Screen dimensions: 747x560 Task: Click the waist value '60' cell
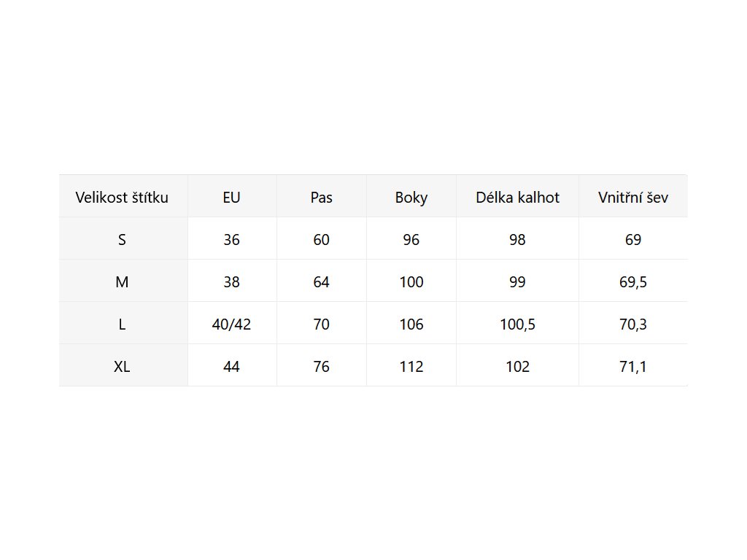pyautogui.click(x=321, y=239)
